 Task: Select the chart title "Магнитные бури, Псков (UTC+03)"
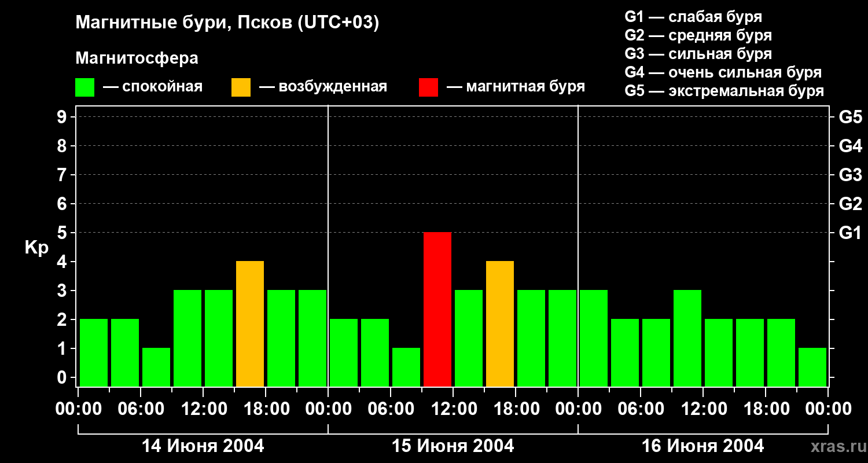(x=227, y=23)
